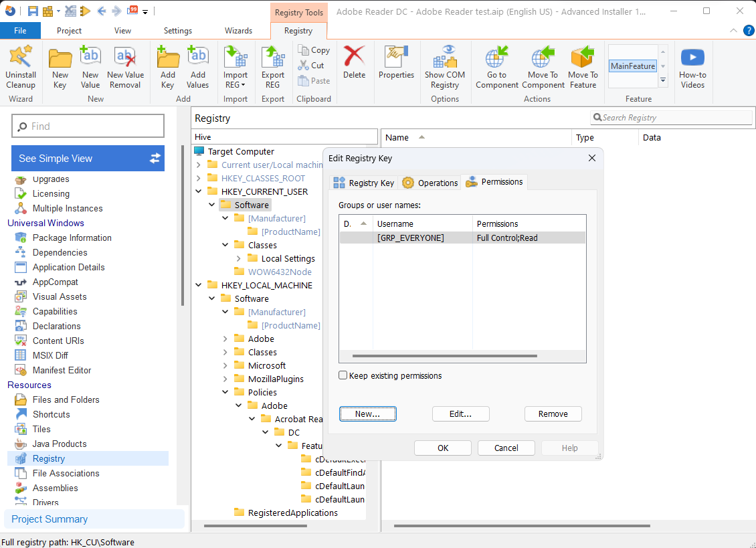Open the Project Summary link
Screen dimensions: 756x548
coord(50,519)
